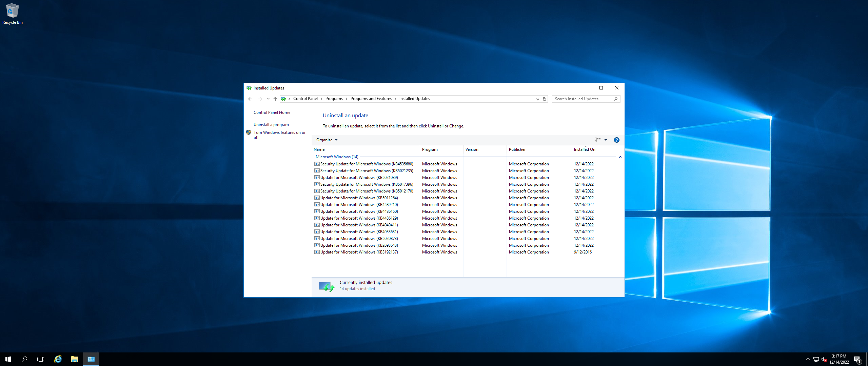Image resolution: width=868 pixels, height=366 pixels.
Task: Select Update KB3192137 row
Action: point(456,252)
